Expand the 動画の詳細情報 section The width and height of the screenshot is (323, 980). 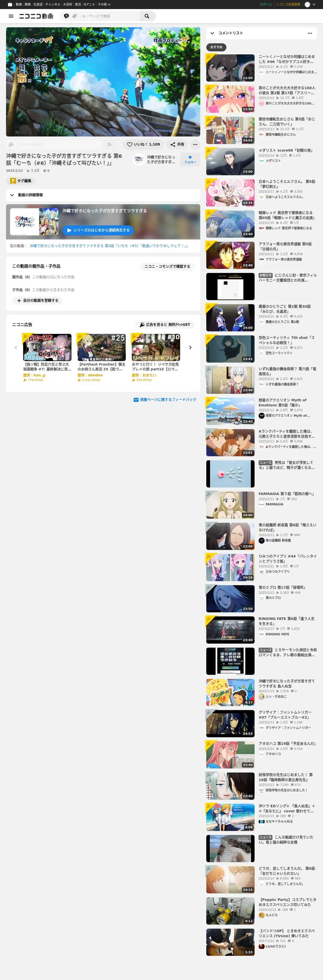tap(103, 195)
